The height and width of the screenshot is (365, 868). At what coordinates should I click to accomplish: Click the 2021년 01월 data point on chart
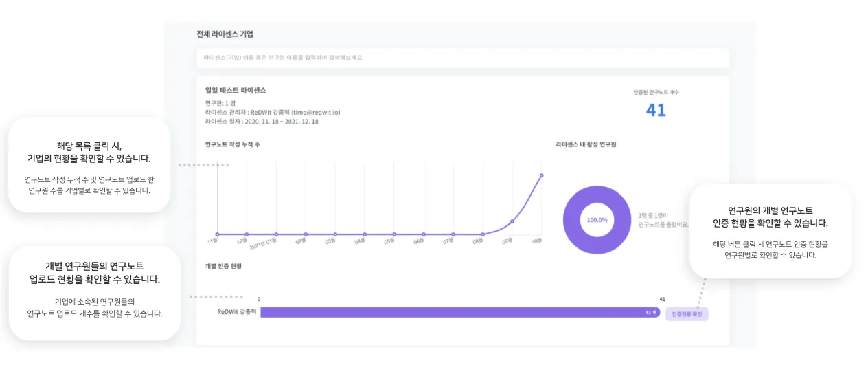[276, 234]
